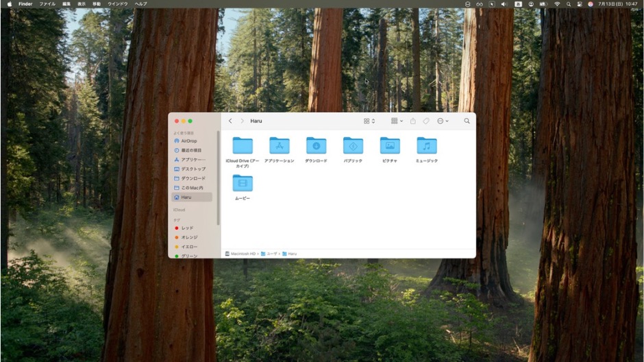Click the volume icon in menu bar

tap(504, 4)
